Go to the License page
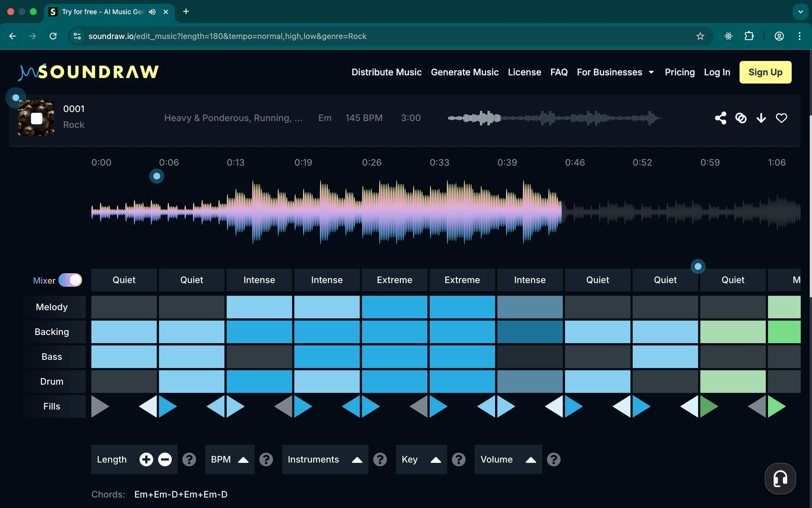The width and height of the screenshot is (812, 508). [524, 72]
